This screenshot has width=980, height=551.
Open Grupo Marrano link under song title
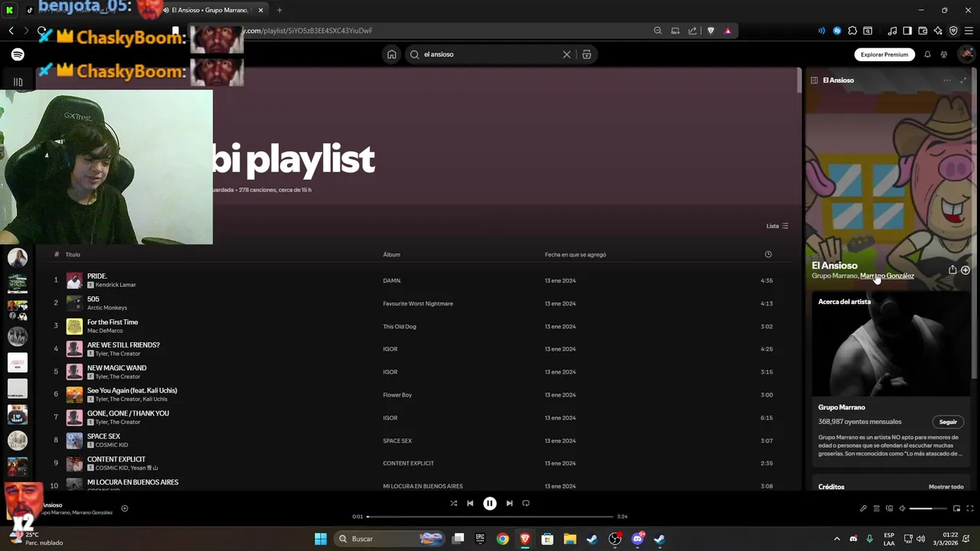[x=835, y=275]
